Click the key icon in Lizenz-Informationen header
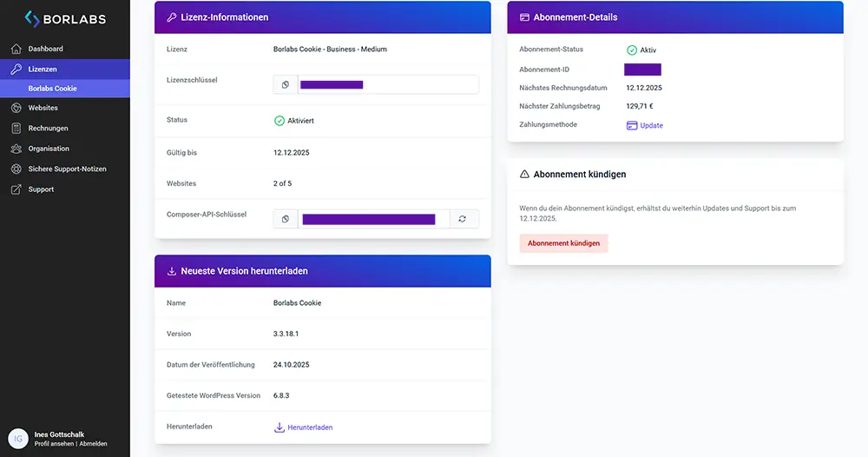 coord(172,17)
